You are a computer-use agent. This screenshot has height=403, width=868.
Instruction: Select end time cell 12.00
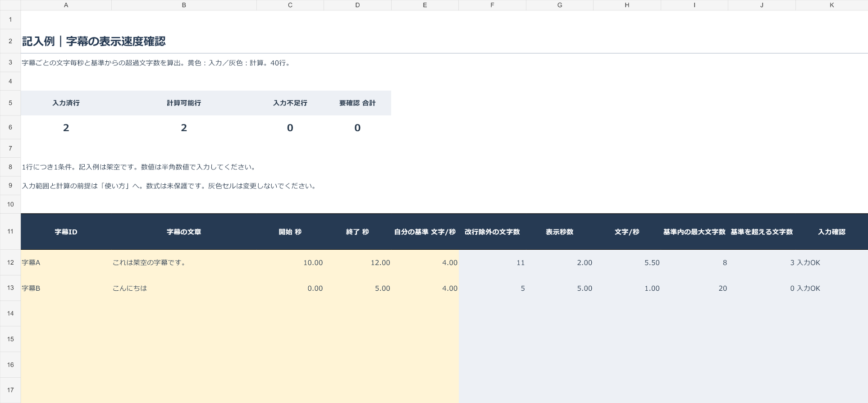point(357,262)
